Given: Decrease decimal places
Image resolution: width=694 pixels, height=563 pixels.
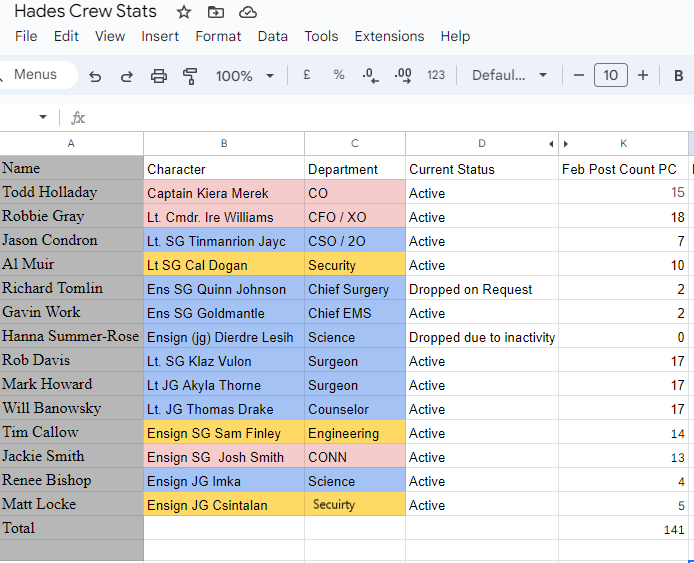Looking at the screenshot, I should [x=370, y=75].
